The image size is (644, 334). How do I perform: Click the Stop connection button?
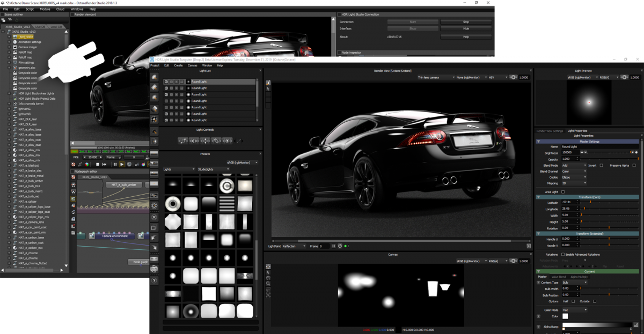click(466, 22)
